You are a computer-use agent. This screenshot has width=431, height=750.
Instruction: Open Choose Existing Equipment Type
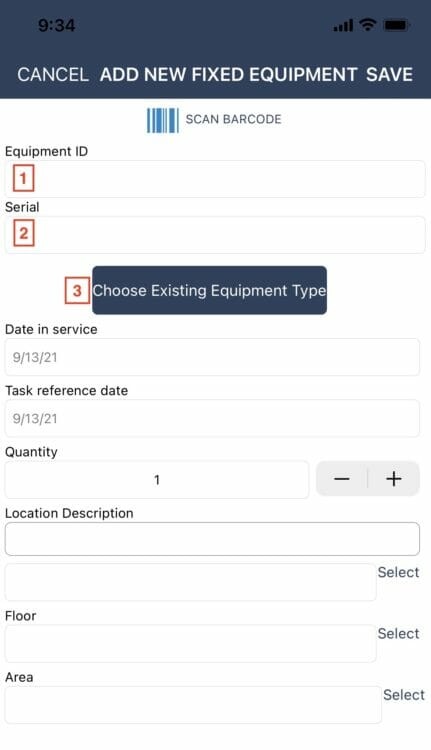210,290
